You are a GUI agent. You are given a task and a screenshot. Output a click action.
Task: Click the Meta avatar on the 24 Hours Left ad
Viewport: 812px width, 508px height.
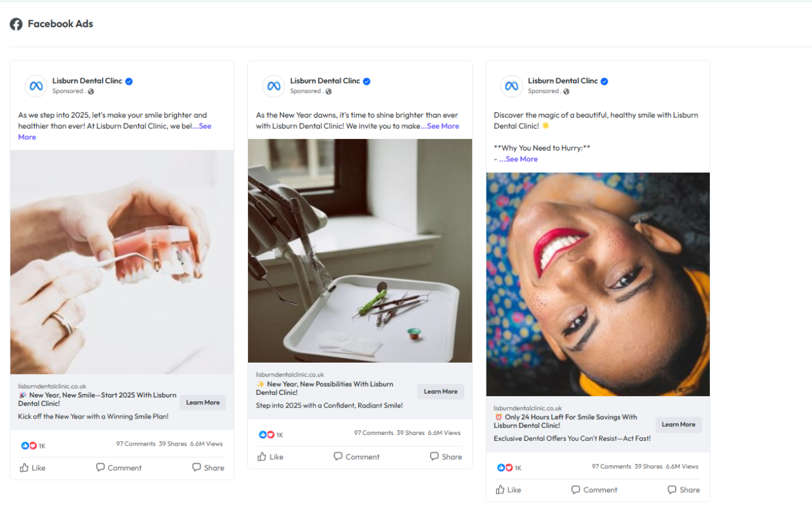coord(511,86)
